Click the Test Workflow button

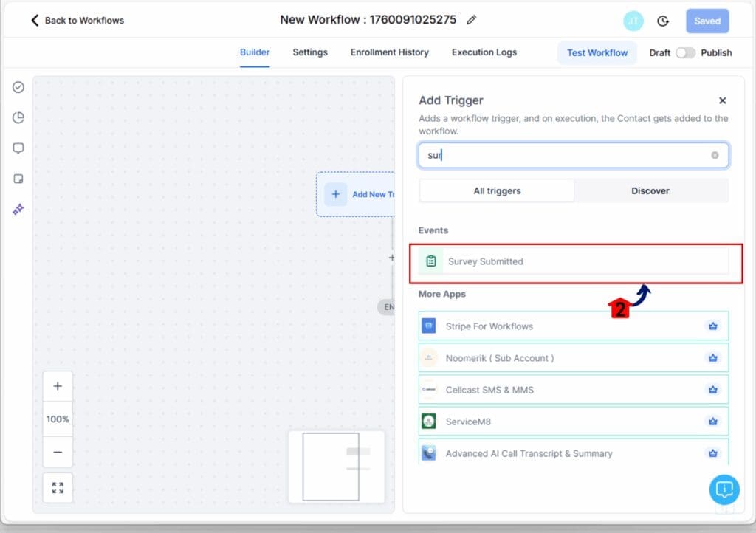[x=597, y=52]
